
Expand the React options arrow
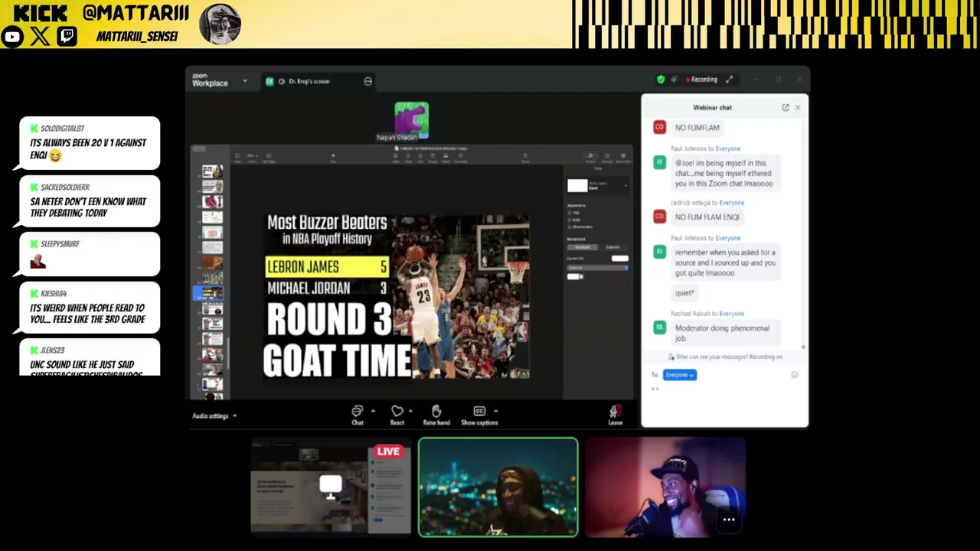pos(410,411)
